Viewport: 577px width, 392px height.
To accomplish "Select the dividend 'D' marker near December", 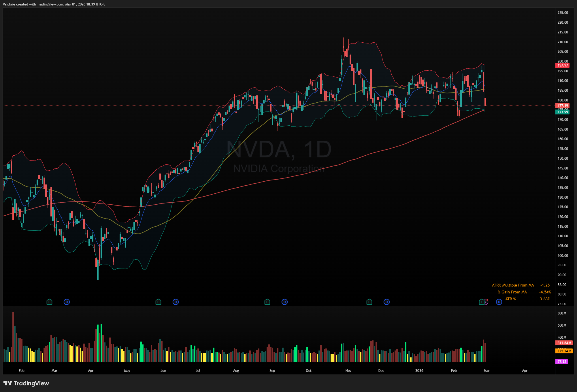I will [386, 302].
